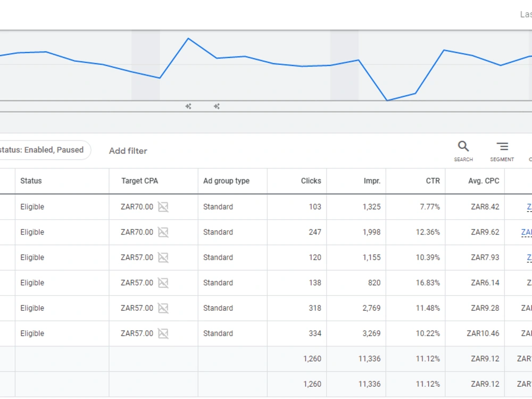This screenshot has width=532, height=399.
Task: Click the Avg. CPC value ZAR7.93
Action: [485, 257]
